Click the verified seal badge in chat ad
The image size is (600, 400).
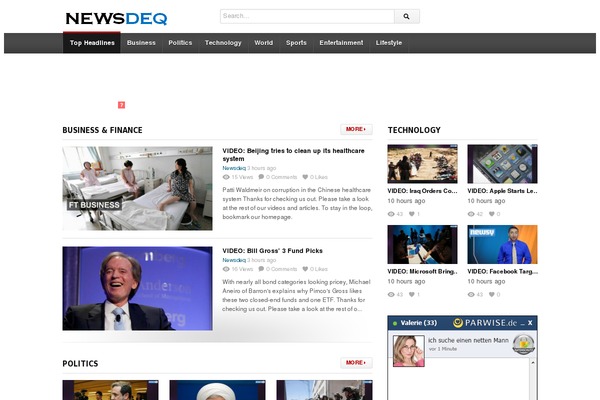(523, 344)
